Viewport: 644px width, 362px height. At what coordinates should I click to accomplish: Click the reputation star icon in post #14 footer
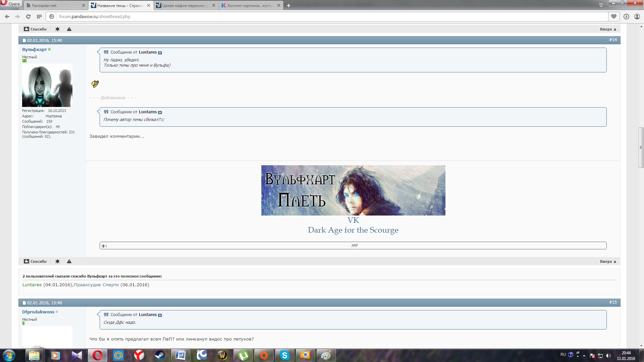(x=57, y=261)
